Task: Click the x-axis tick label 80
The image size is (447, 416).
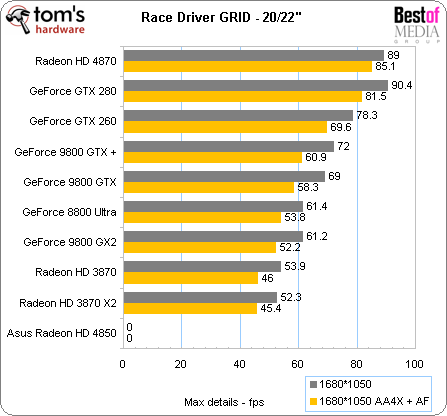Action: pyautogui.click(x=356, y=364)
